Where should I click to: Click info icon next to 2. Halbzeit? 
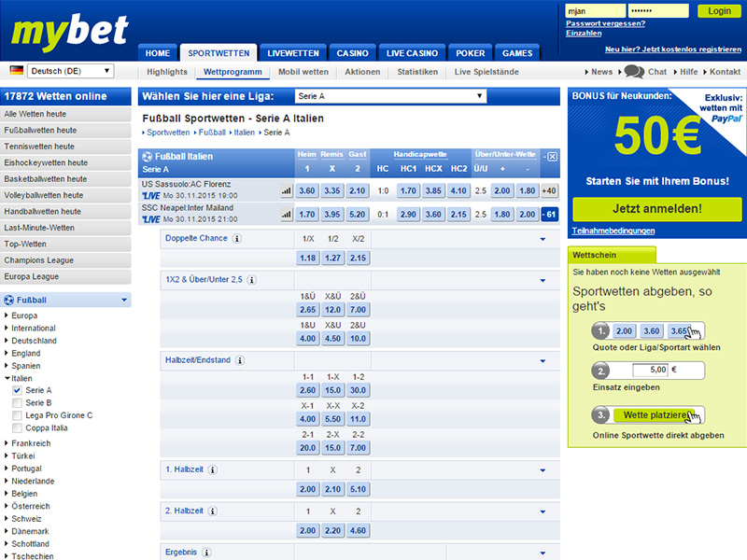(x=213, y=511)
